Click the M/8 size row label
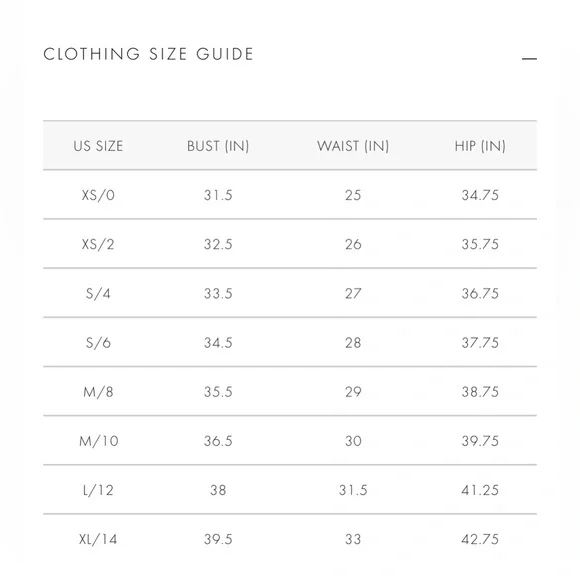 click(x=98, y=392)
